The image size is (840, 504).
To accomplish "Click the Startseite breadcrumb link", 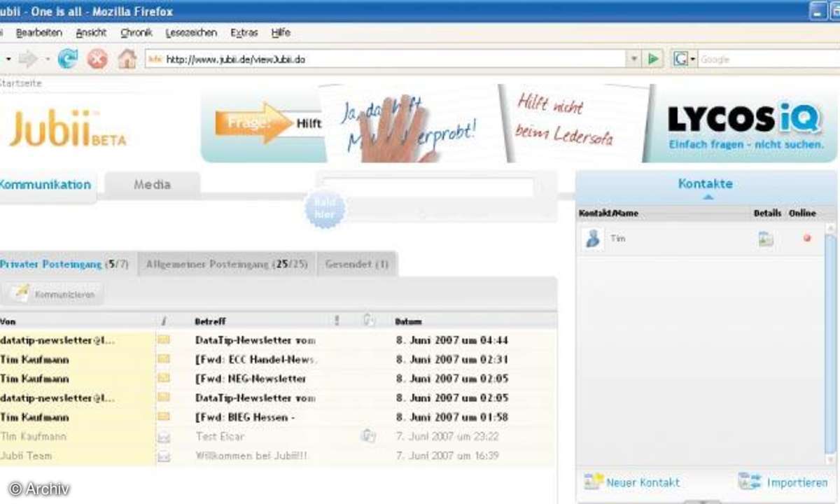I will point(21,83).
